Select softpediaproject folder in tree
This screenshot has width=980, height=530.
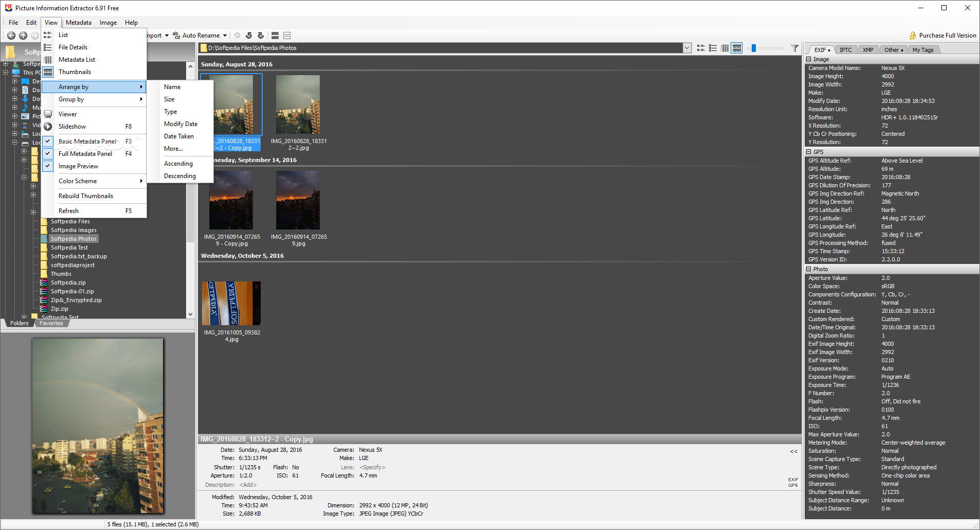tap(72, 265)
